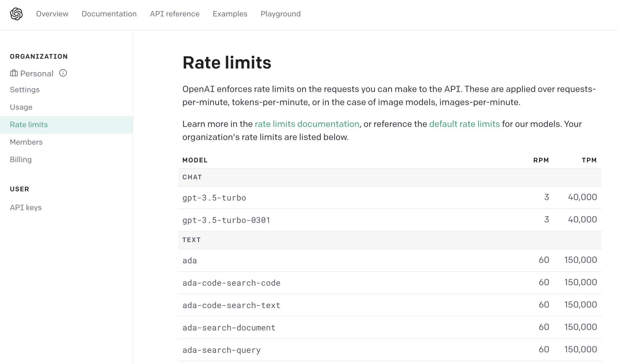Click the OpenAI logo icon
Viewport: 618px width, 364px height.
(16, 14)
